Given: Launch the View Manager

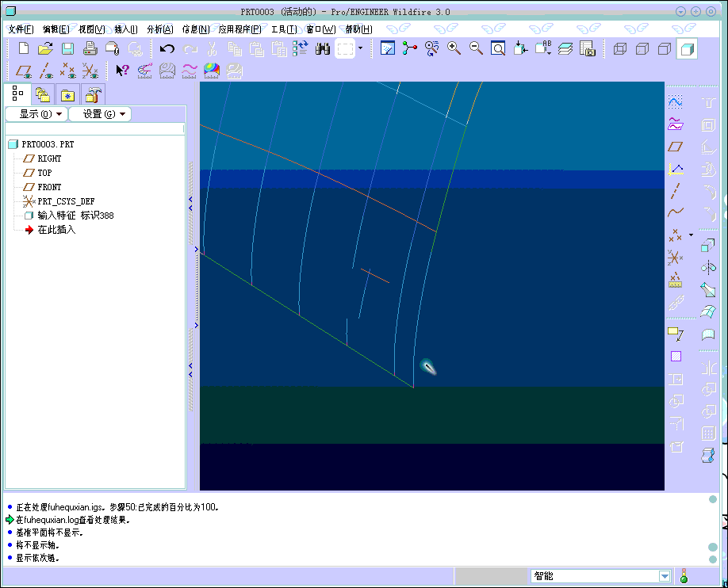Looking at the screenshot, I should point(588,48).
